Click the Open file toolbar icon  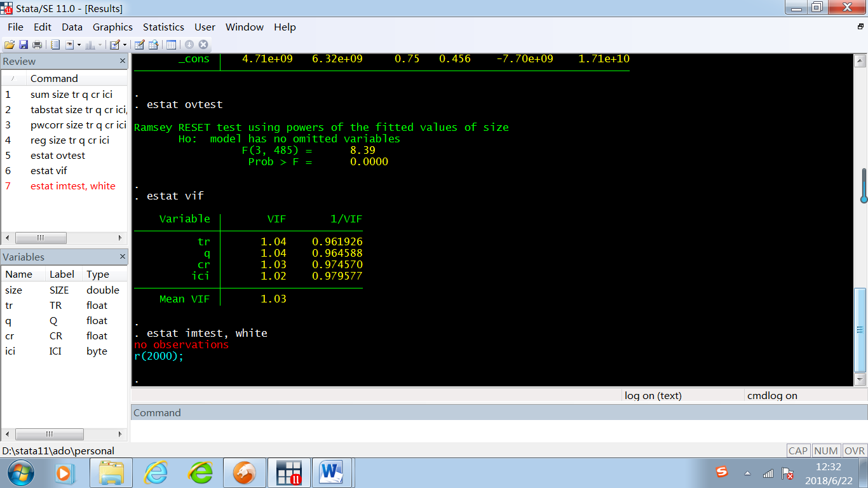point(9,44)
